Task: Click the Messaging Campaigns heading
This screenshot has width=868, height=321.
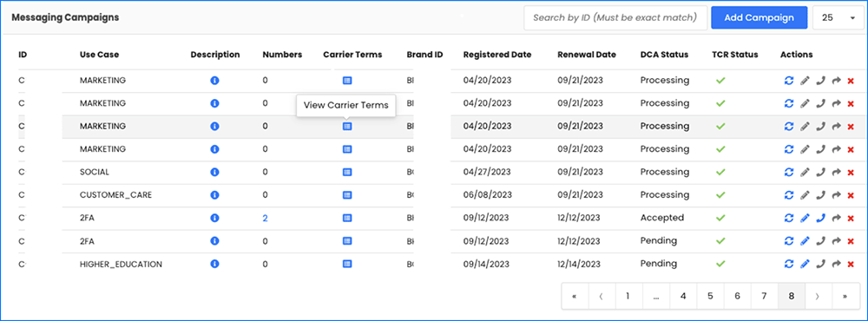Action: [65, 17]
